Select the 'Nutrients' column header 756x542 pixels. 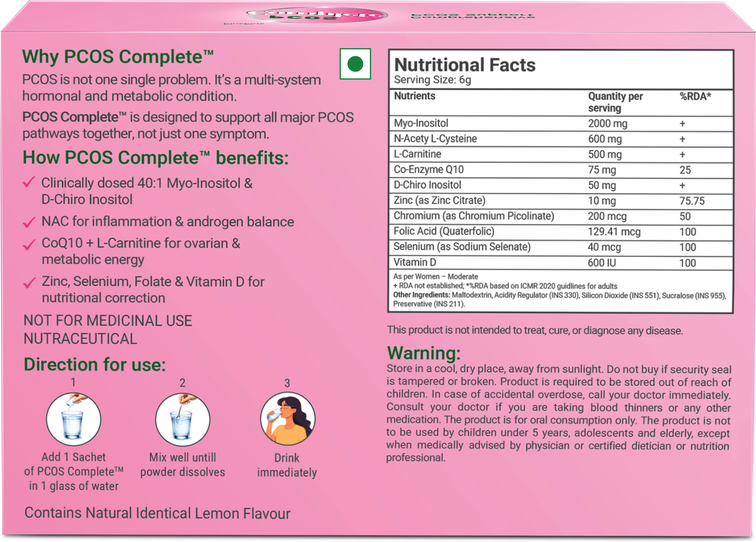click(414, 96)
